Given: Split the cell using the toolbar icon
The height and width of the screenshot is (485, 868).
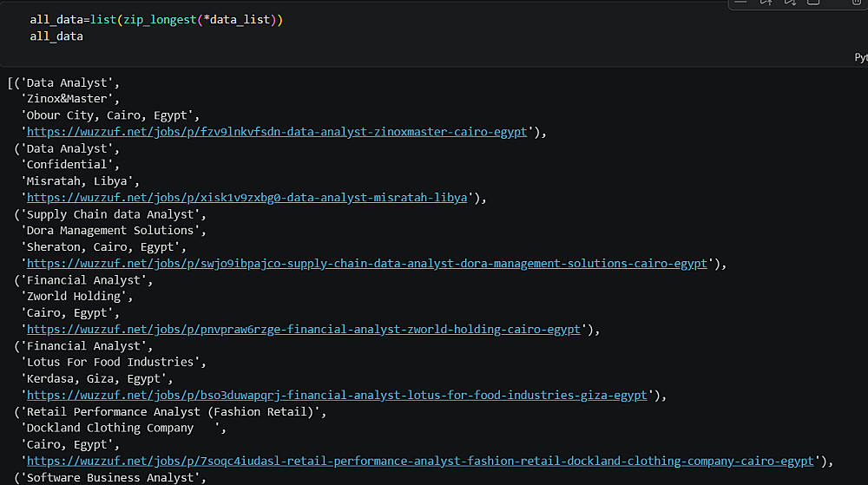Looking at the screenshot, I should (813, 3).
